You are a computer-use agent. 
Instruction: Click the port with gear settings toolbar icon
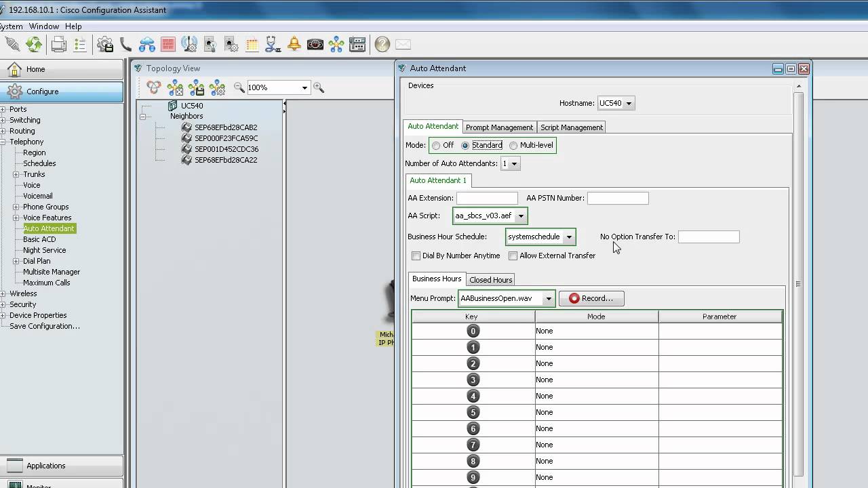pyautogui.click(x=231, y=45)
